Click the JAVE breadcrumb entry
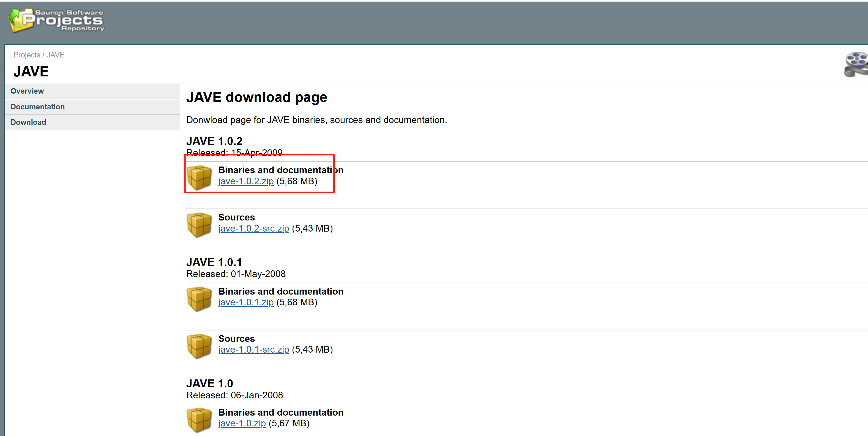868x436 pixels. pyautogui.click(x=56, y=55)
